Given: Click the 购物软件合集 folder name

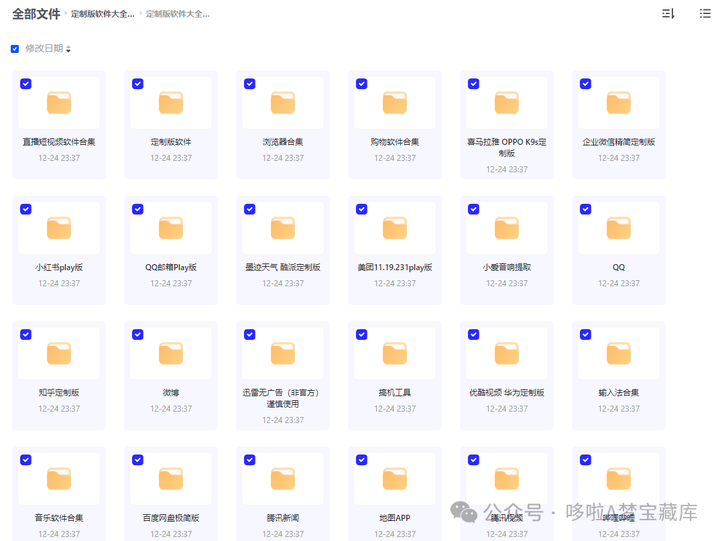Looking at the screenshot, I should pyautogui.click(x=395, y=142).
